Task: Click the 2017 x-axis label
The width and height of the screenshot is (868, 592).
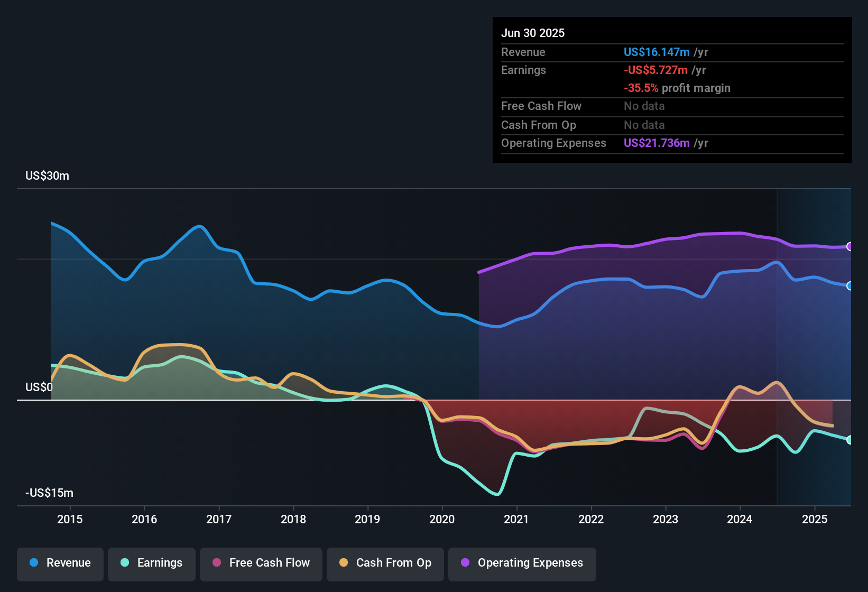Action: coord(219,520)
